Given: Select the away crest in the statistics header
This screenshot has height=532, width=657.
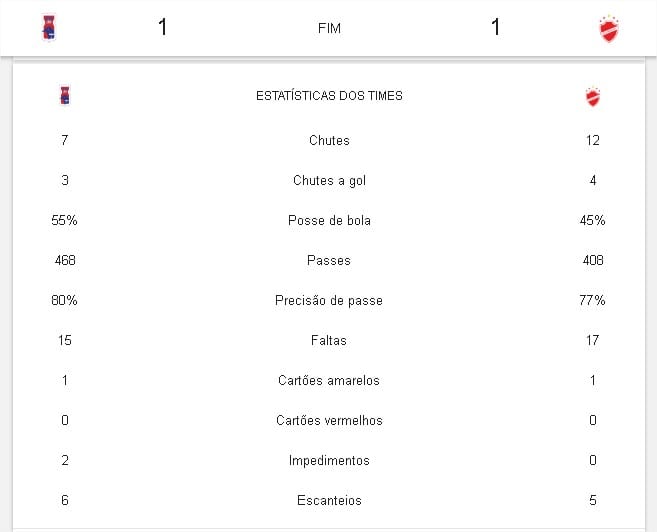Looking at the screenshot, I should tap(593, 97).
